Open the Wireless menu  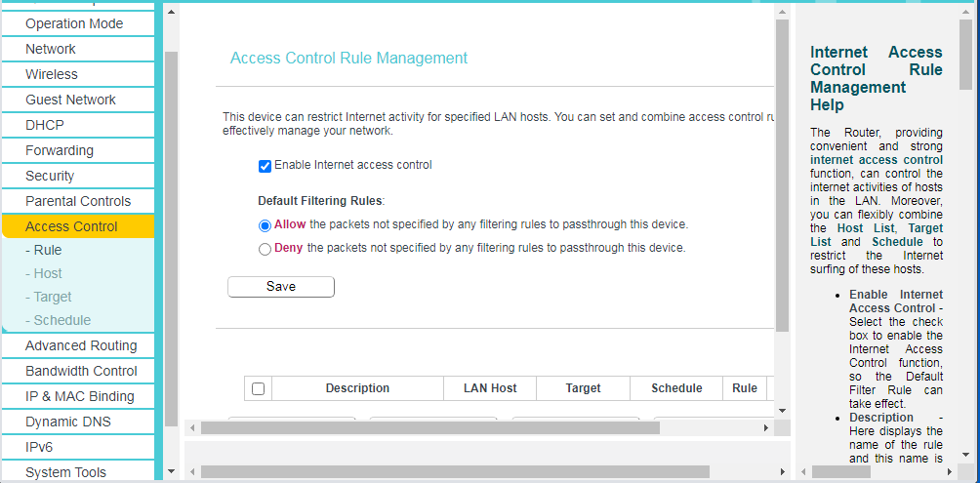52,74
